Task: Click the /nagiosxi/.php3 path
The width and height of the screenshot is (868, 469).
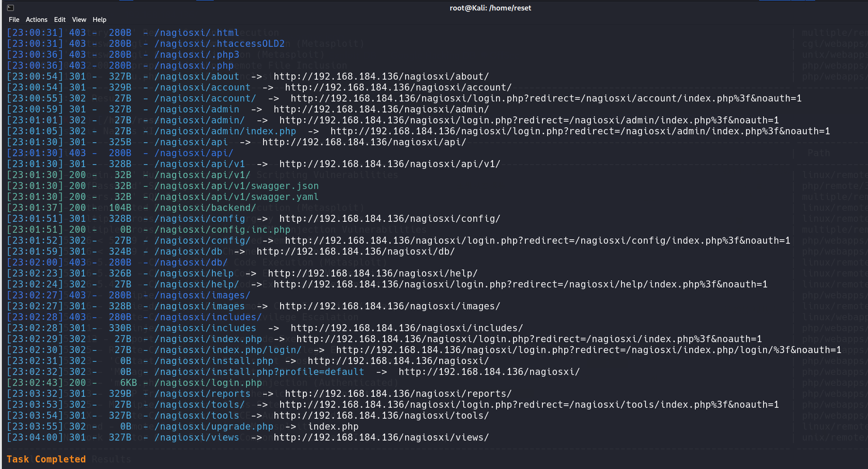Action: pos(197,55)
